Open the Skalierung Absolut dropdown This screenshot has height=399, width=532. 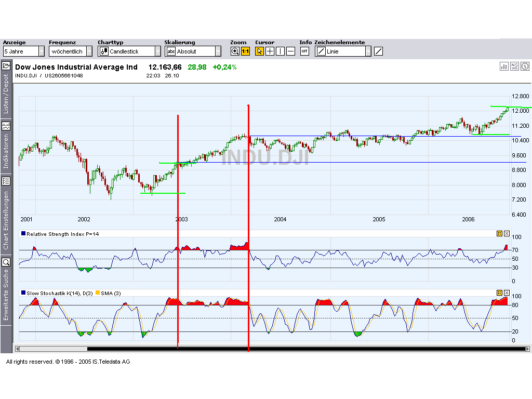pos(193,51)
